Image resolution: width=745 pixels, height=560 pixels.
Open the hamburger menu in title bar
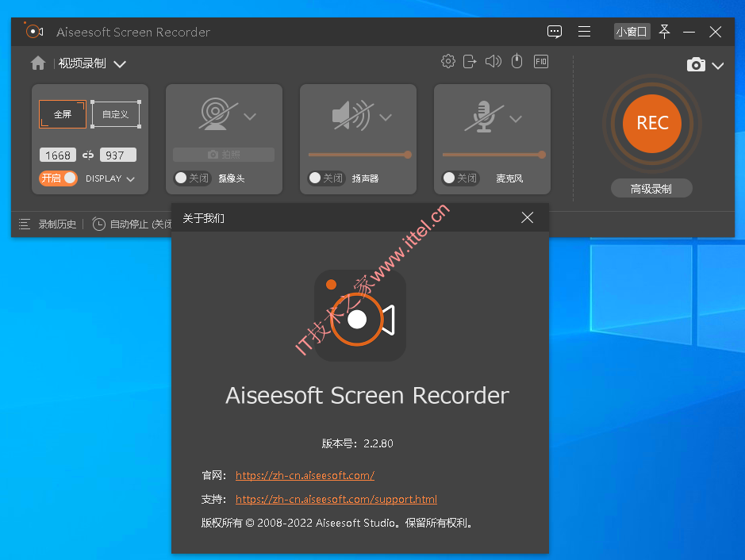pos(585,32)
